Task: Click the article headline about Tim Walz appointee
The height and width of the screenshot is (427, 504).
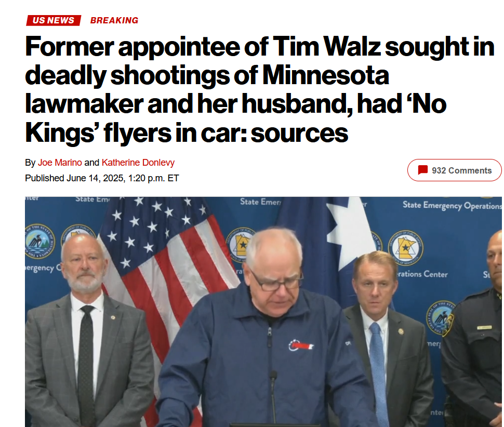Action: 260,90
